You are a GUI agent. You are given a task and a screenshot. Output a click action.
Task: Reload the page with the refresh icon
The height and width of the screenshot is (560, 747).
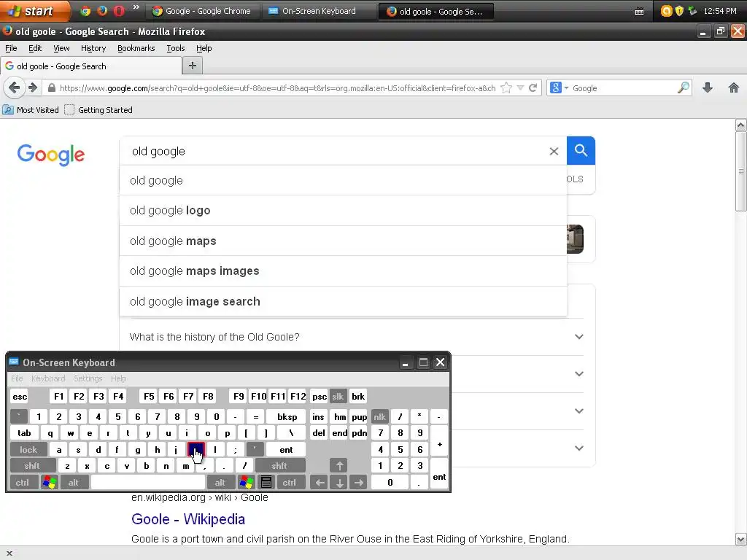533,87
